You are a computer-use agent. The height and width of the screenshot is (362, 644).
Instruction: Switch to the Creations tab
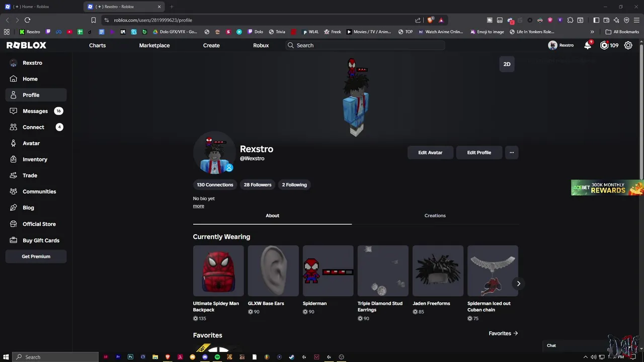click(435, 216)
